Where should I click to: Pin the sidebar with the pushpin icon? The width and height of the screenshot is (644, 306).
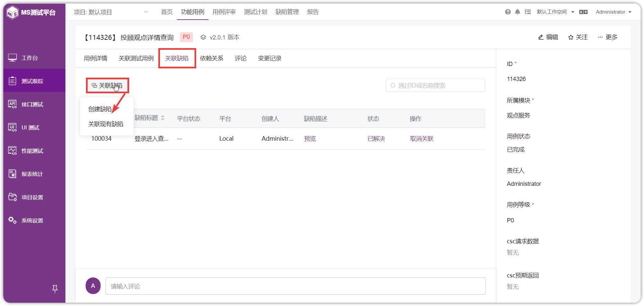[x=55, y=289]
